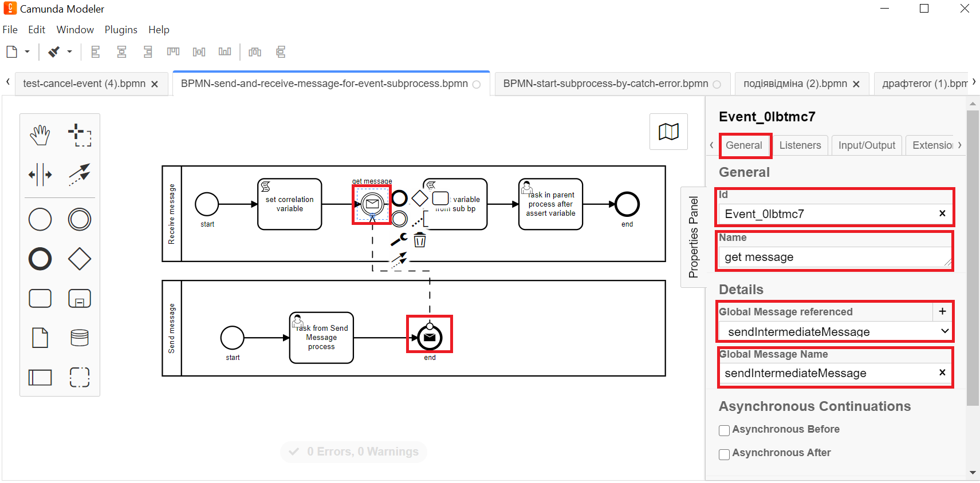The height and width of the screenshot is (483, 980).
Task: Add new global message with plus button
Action: [x=942, y=311]
